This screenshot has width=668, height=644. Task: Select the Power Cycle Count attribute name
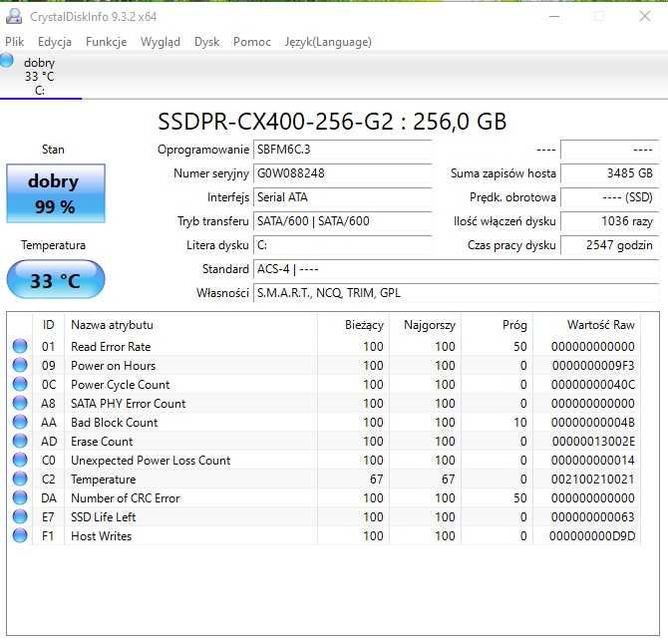pyautogui.click(x=121, y=384)
